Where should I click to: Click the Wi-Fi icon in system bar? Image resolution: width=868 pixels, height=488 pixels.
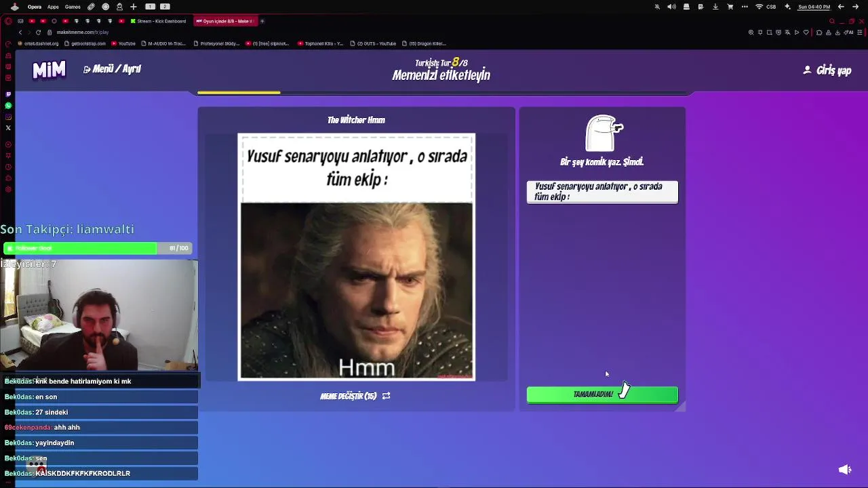point(759,7)
